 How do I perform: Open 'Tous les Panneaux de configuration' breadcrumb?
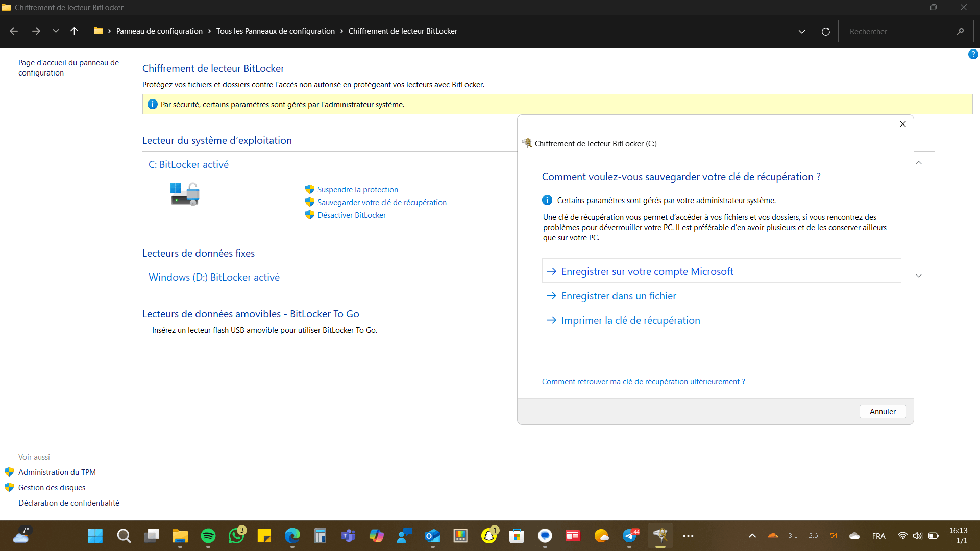[x=276, y=31]
